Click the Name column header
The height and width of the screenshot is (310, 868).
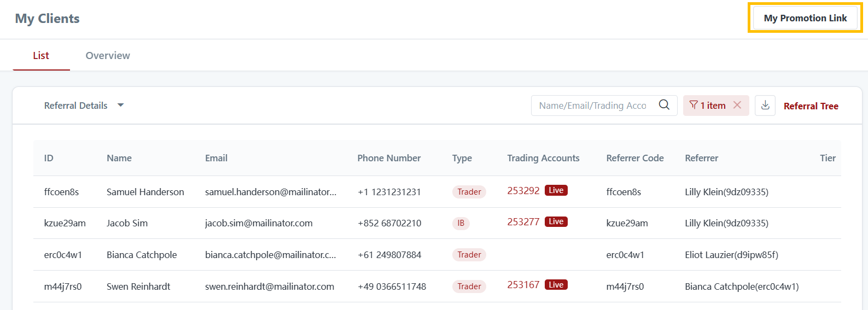pyautogui.click(x=119, y=158)
